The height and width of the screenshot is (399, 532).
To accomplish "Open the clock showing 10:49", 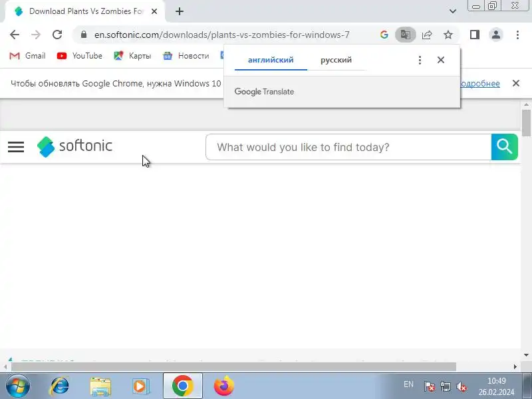I will (496, 386).
